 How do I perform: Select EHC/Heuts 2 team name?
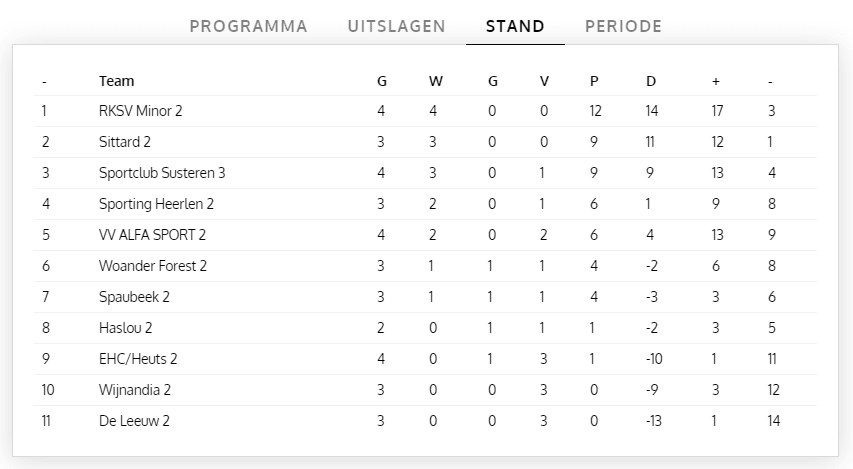coord(138,359)
